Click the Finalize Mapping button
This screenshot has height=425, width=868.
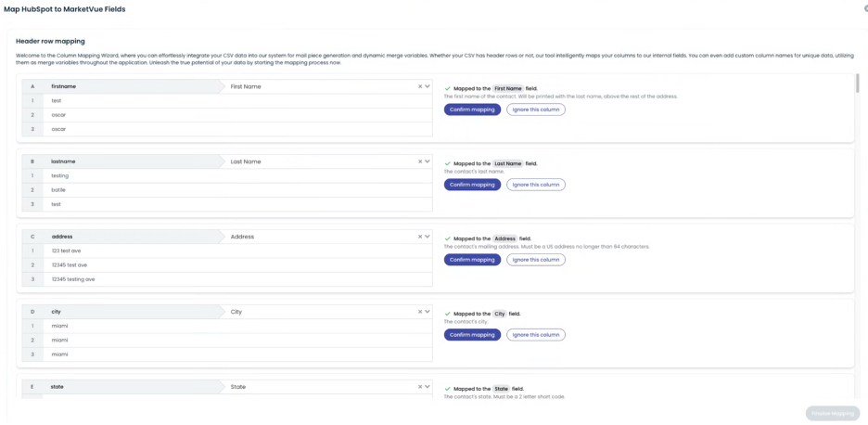pyautogui.click(x=833, y=413)
